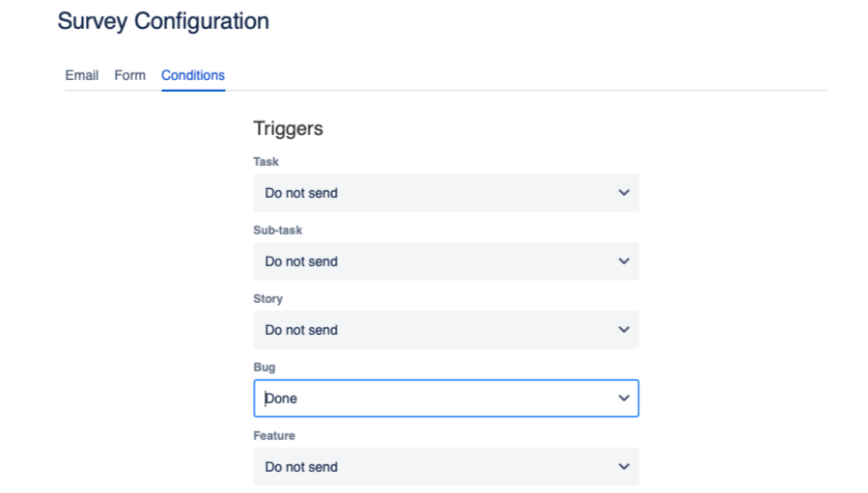Click the Bug field label
868x493 pixels.
(265, 368)
